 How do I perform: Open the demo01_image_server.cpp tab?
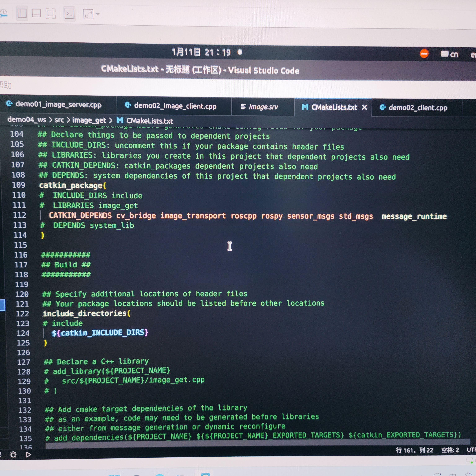point(58,104)
